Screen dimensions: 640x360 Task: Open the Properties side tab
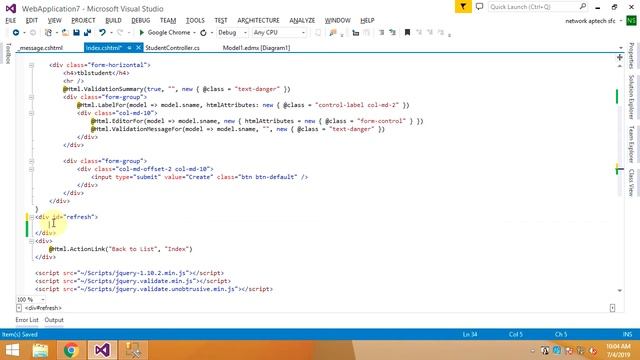coord(631,56)
